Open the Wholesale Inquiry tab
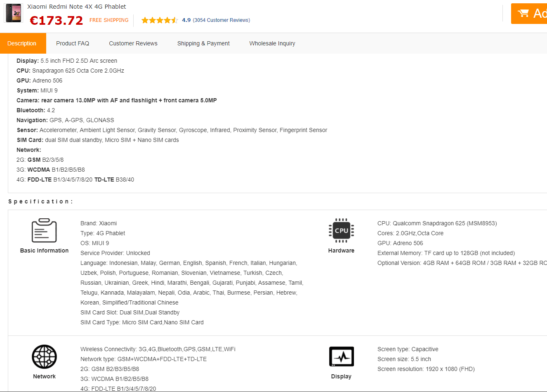Image resolution: width=547 pixels, height=392 pixels. click(x=272, y=43)
